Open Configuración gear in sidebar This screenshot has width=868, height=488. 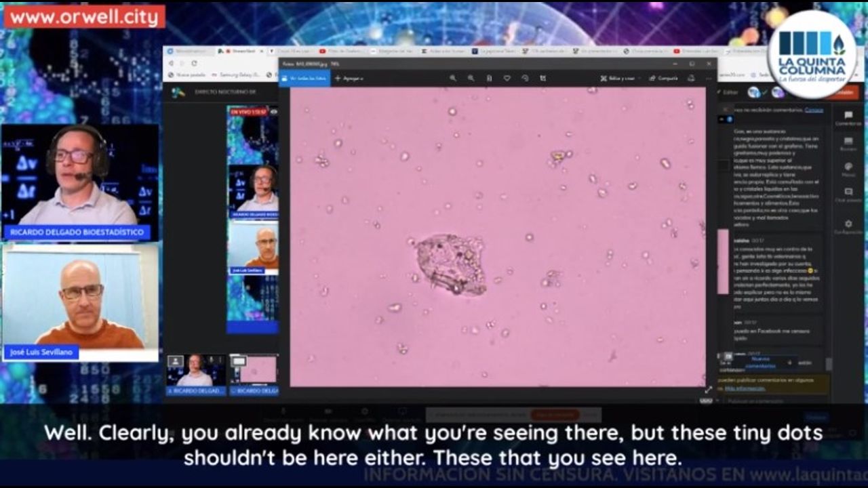point(848,226)
